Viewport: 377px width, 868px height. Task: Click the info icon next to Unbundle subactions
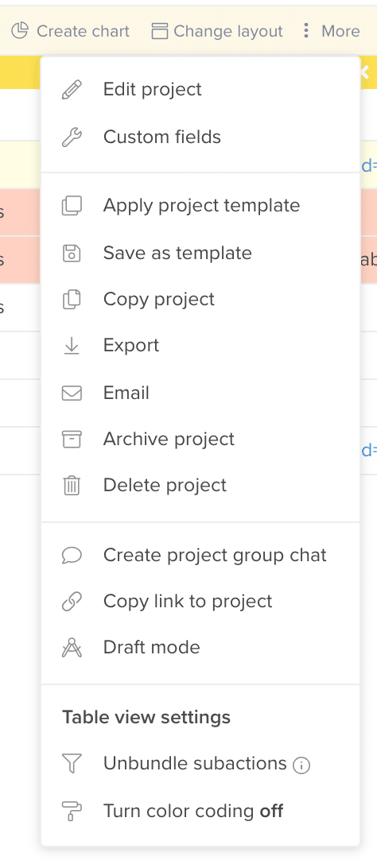coord(301,765)
